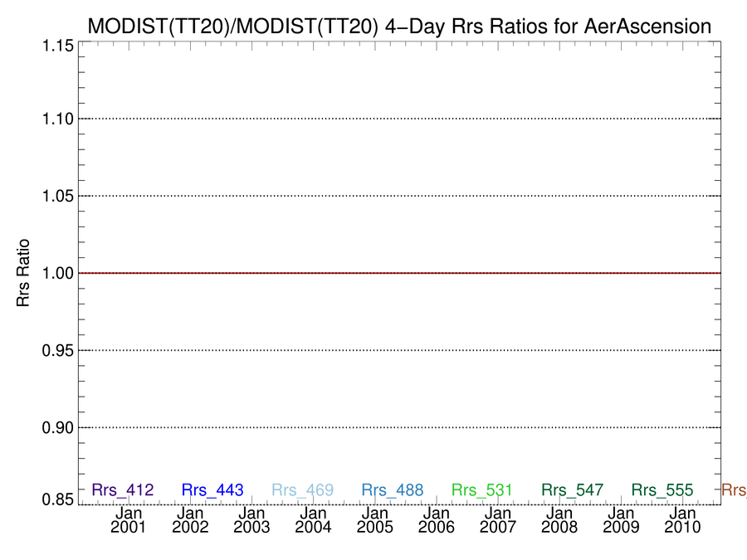
Task: Click the Jan 2002 x-axis label
Action: coord(190,520)
